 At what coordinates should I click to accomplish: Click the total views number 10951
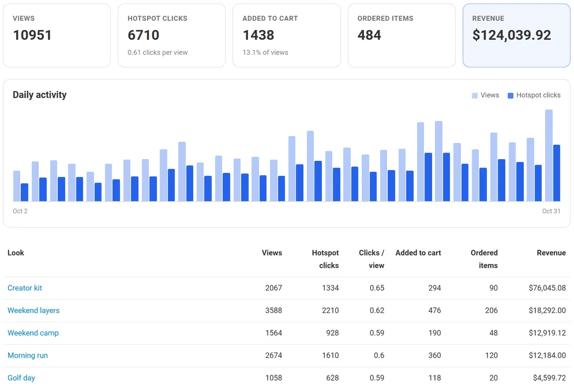coord(32,35)
